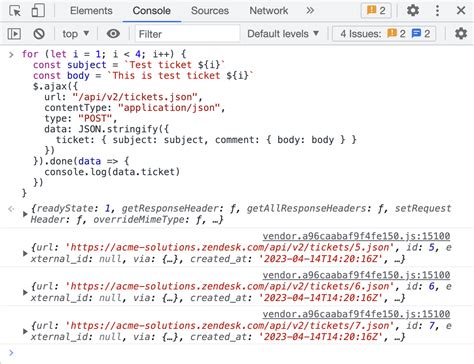474x364 pixels.
Task: Switch to the Elements tab
Action: pyautogui.click(x=91, y=11)
